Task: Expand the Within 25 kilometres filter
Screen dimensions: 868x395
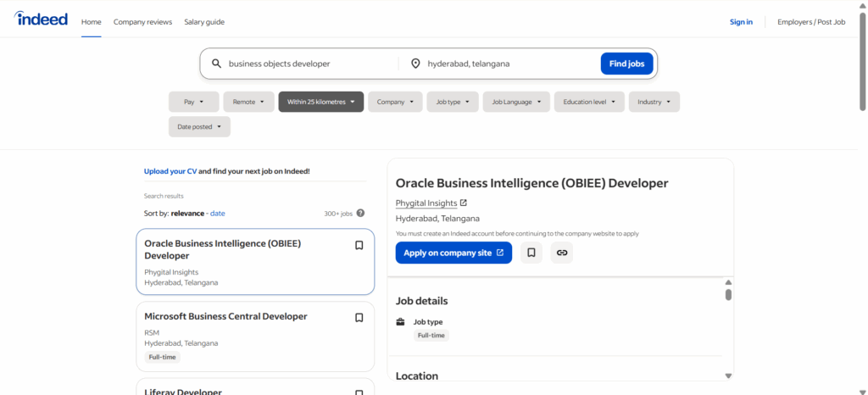Action: pyautogui.click(x=321, y=102)
